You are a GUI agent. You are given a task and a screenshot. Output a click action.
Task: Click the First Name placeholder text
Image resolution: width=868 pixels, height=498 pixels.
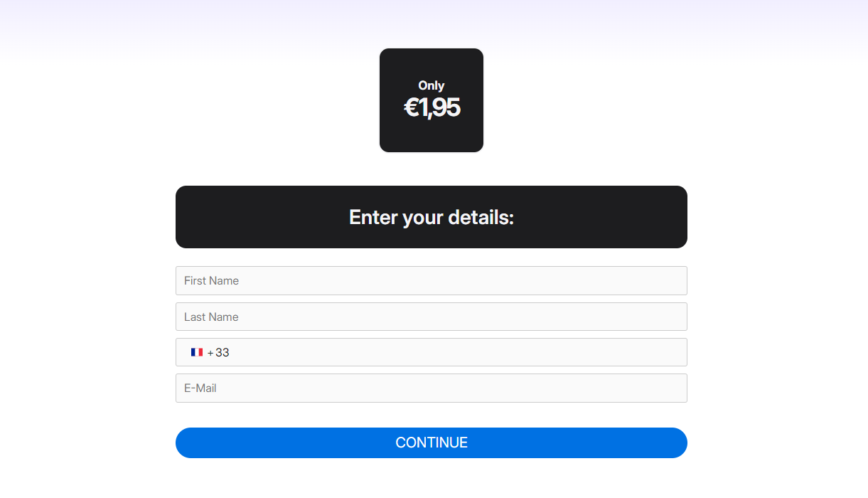click(211, 280)
